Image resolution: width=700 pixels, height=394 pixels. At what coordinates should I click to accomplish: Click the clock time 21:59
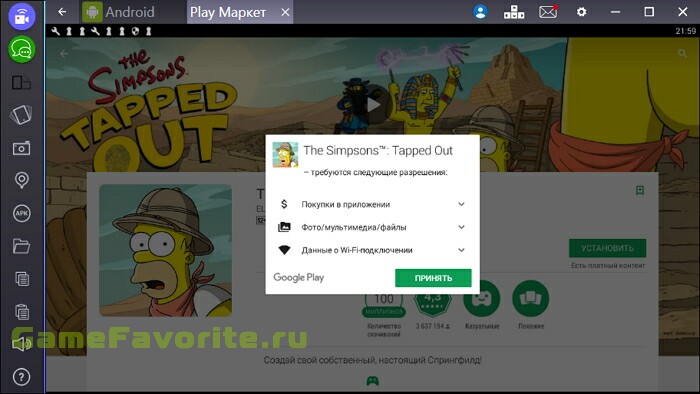[x=685, y=31]
